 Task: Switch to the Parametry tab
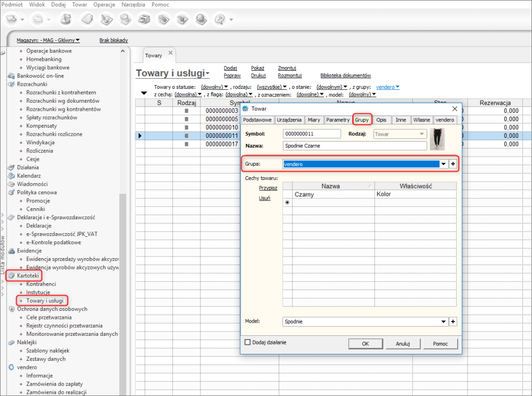pyautogui.click(x=338, y=120)
